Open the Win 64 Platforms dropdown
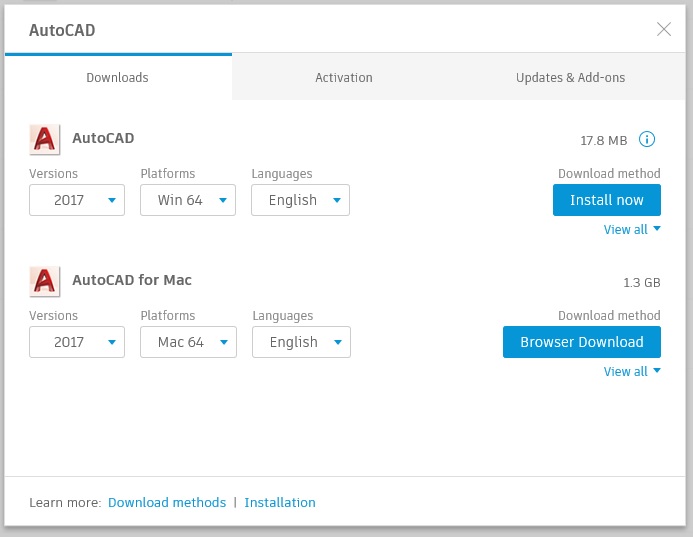693x537 pixels. pos(188,200)
